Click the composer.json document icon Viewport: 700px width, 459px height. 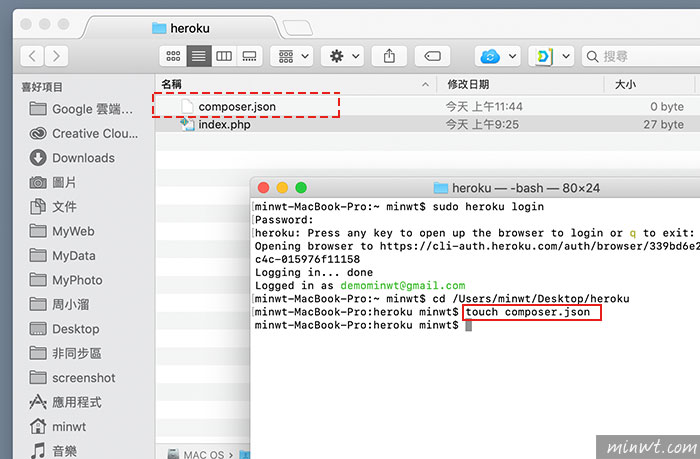click(187, 106)
